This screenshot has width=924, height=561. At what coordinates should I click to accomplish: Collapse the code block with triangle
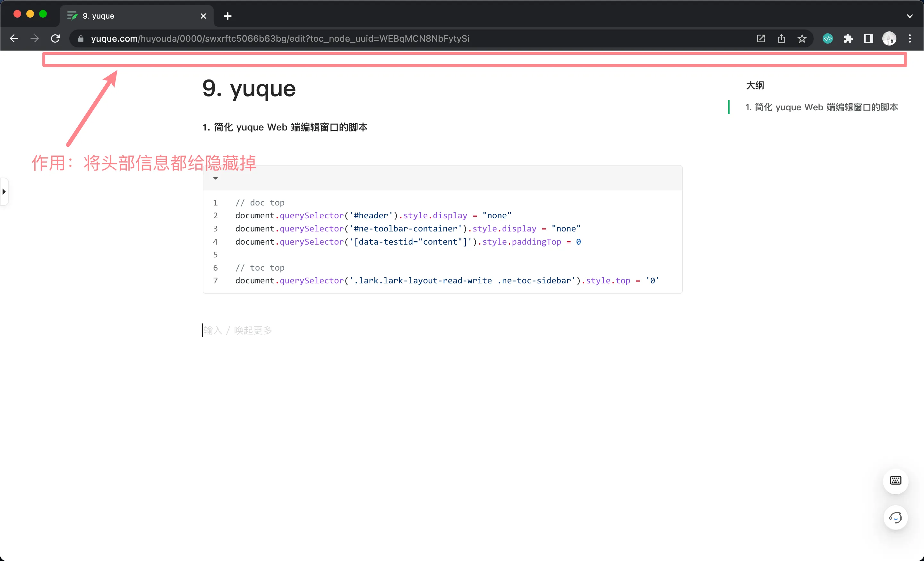pyautogui.click(x=215, y=178)
